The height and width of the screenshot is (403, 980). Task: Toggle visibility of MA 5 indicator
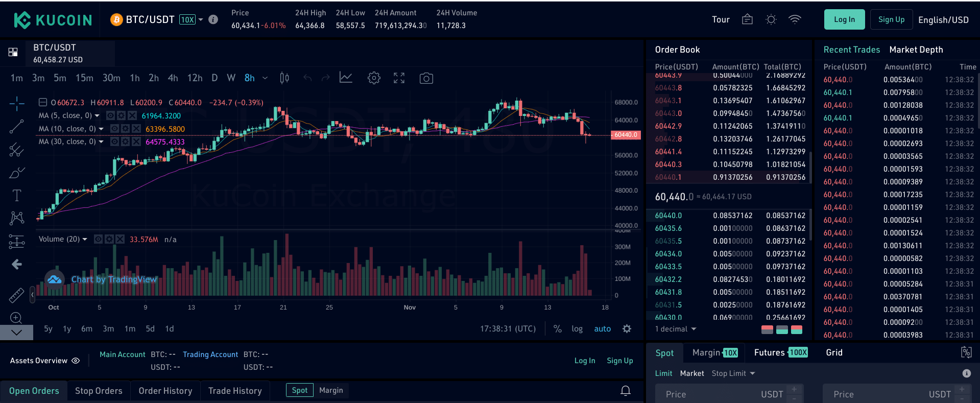tap(111, 115)
